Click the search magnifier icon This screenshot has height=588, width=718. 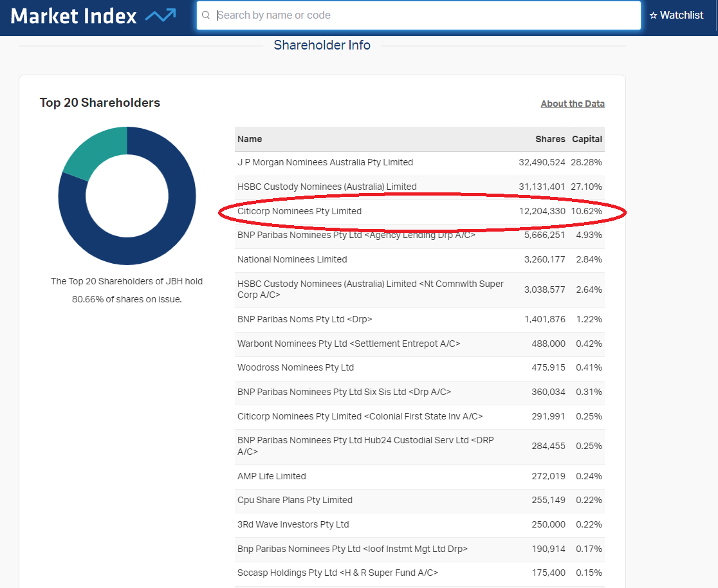[x=206, y=15]
